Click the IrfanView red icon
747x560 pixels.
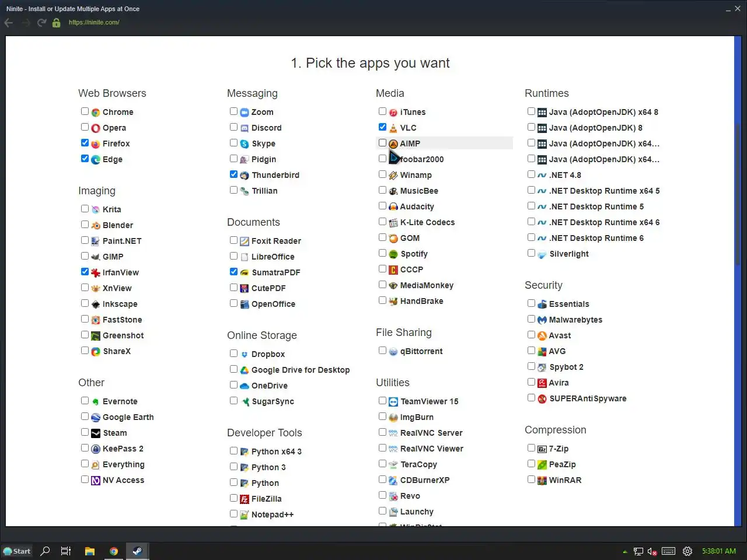tap(96, 273)
